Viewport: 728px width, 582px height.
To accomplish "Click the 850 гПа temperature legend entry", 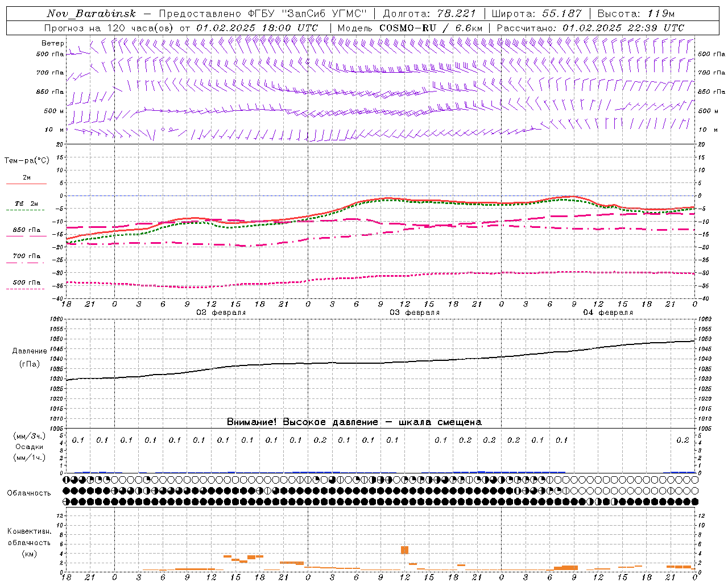I will pos(26,231).
